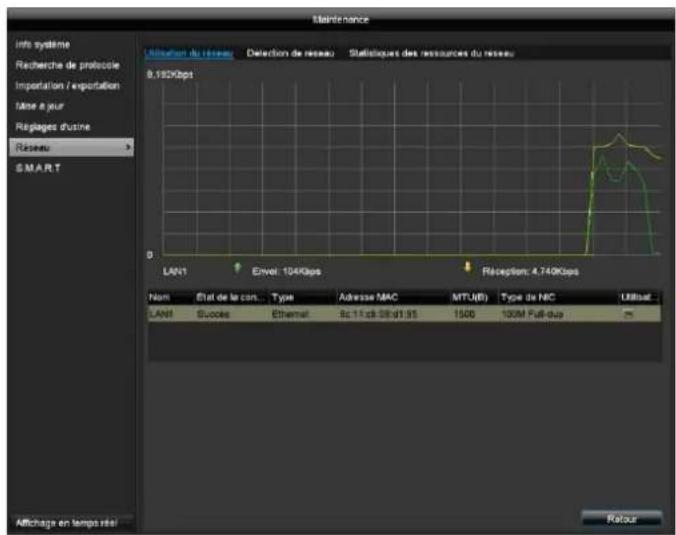Open Réglages d'usine option
The image size is (676, 535).
[x=53, y=127]
